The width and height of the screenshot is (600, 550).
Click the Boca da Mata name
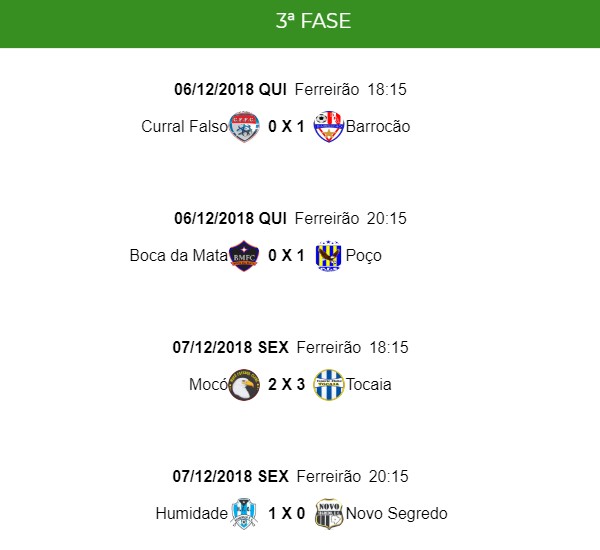179,255
